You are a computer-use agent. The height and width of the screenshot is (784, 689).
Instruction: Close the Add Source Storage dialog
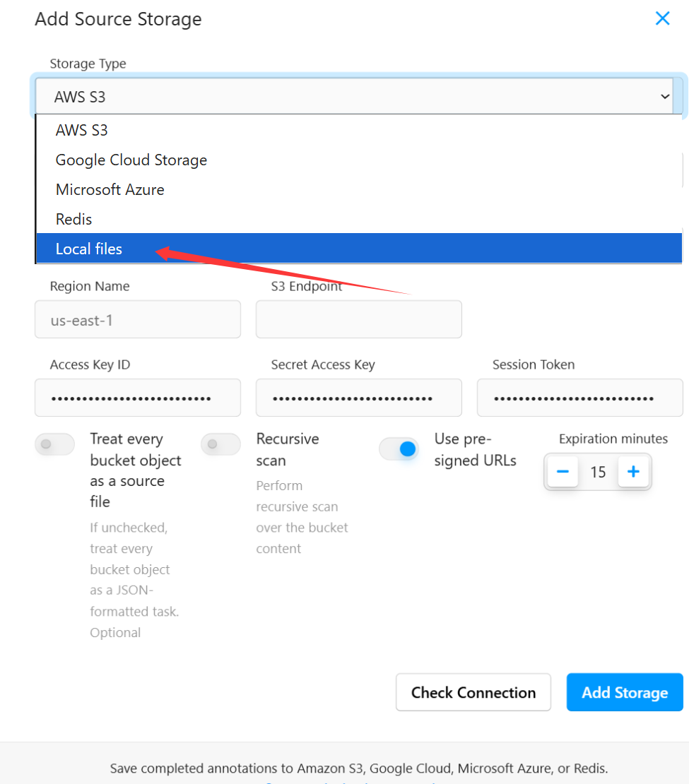pos(662,18)
